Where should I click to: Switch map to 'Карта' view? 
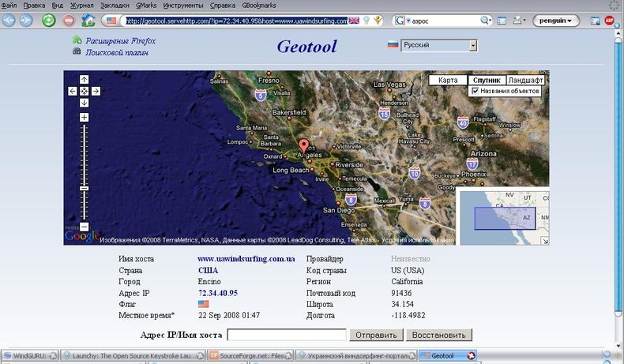(448, 80)
